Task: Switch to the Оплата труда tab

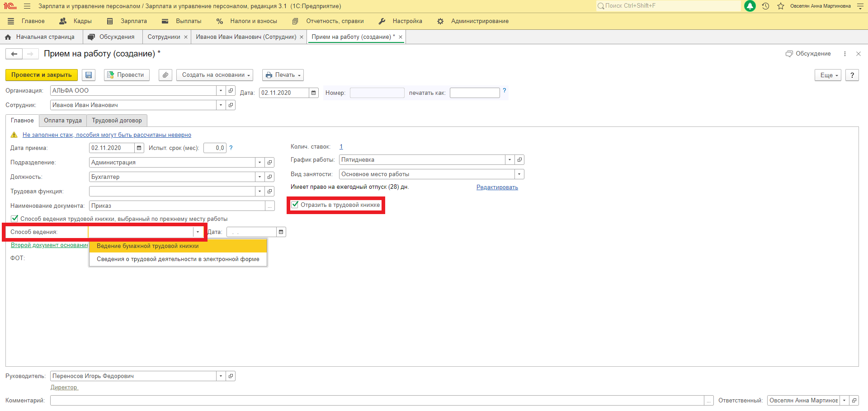Action: [x=63, y=121]
